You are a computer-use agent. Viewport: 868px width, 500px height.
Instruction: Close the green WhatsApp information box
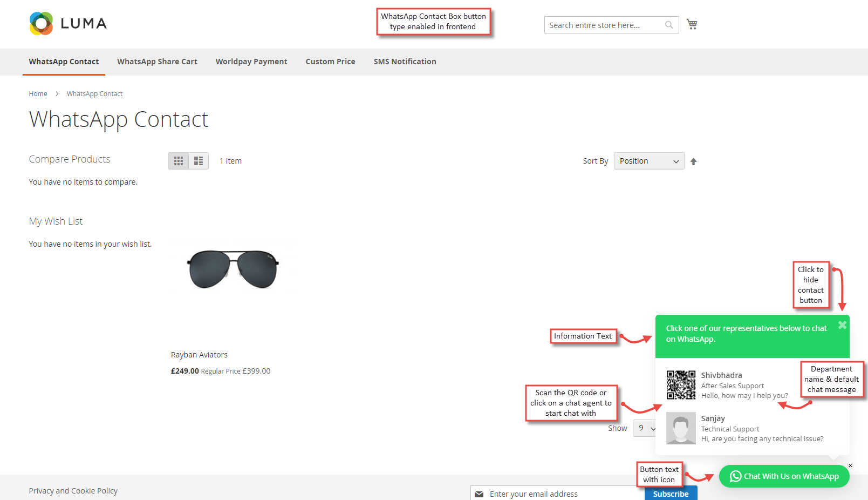[842, 325]
